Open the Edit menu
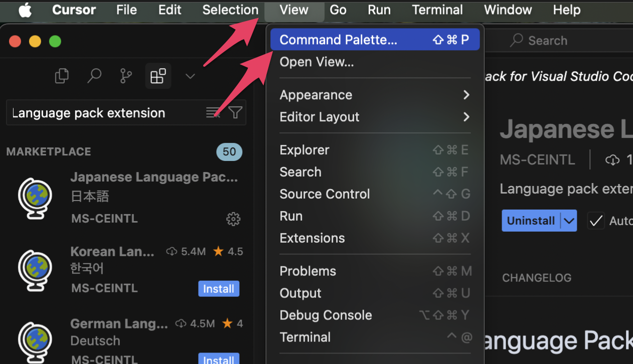 click(x=170, y=10)
